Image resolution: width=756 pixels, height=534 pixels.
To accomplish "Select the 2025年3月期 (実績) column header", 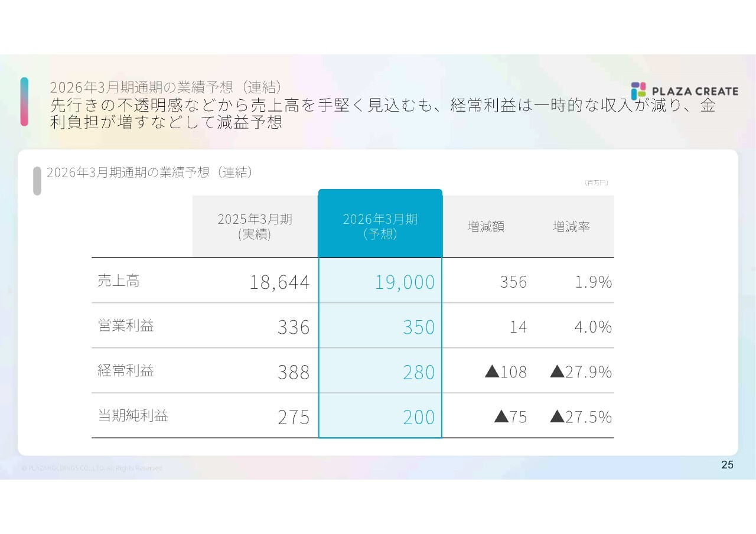I will (255, 226).
